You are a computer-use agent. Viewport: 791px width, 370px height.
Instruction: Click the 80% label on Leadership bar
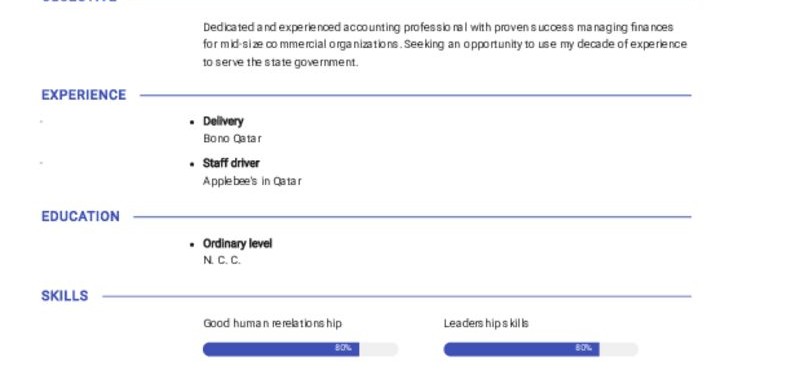(583, 348)
